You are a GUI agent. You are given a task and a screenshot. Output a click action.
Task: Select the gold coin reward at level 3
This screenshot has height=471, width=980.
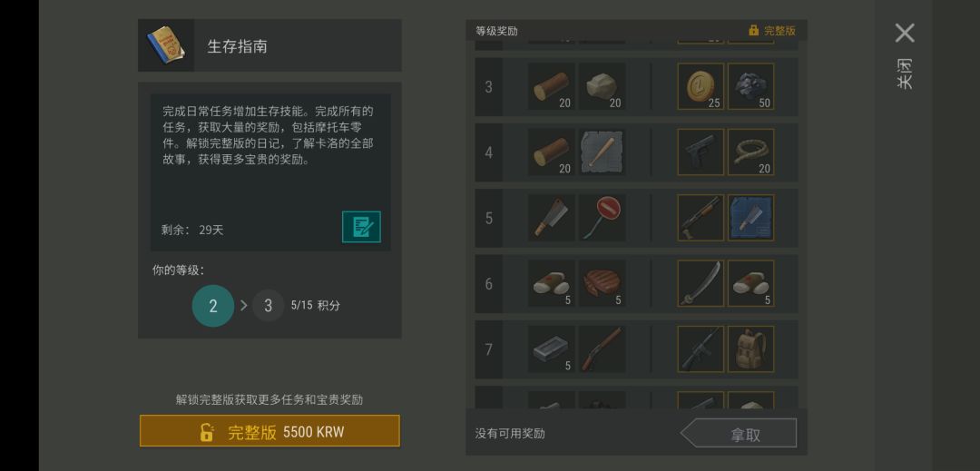701,86
